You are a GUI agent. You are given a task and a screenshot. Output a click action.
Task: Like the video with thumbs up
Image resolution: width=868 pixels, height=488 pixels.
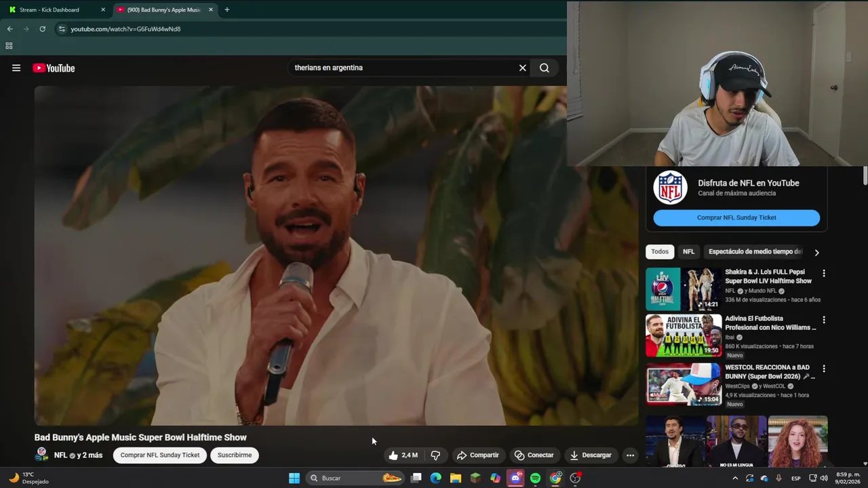pyautogui.click(x=403, y=455)
